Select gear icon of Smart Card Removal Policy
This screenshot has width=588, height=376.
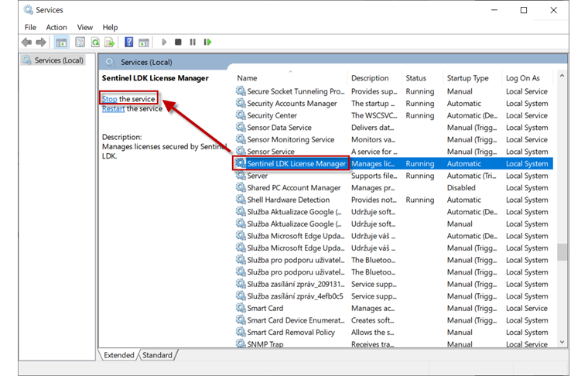click(241, 332)
